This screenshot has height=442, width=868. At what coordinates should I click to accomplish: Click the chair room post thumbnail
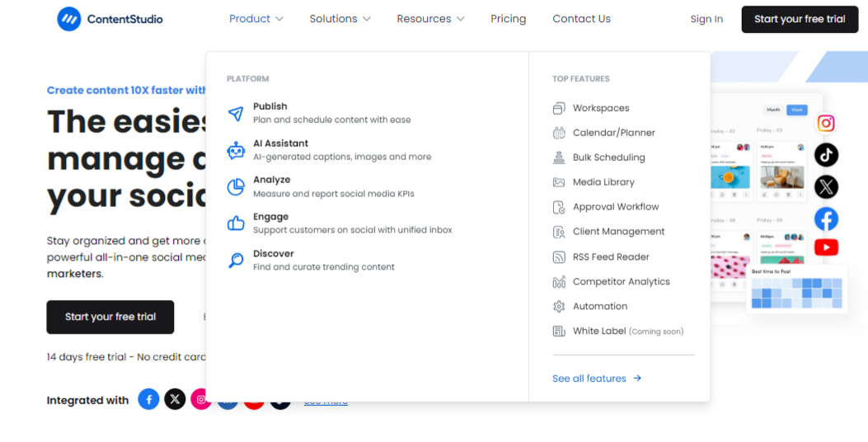tap(782, 178)
